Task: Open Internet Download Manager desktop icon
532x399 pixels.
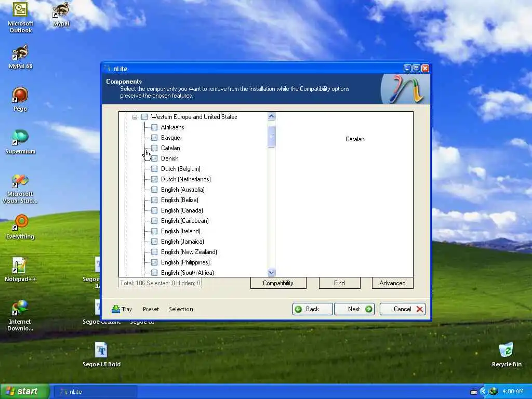Action: click(x=20, y=315)
